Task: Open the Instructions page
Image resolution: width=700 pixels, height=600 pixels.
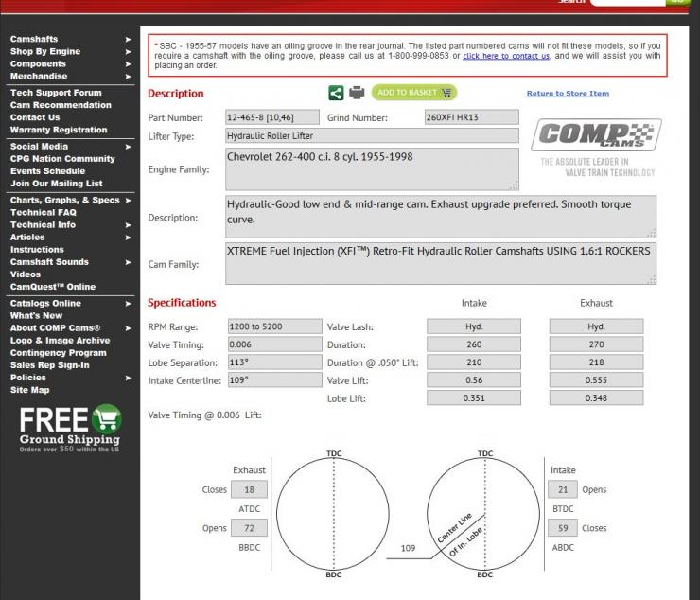Action: [37, 250]
